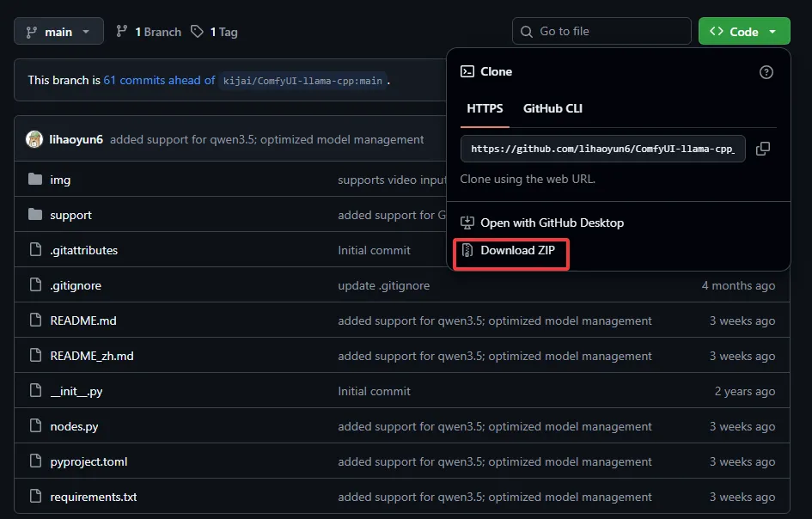Open the 1 Branch link
Screen dimensions: 812x519
click(x=149, y=32)
